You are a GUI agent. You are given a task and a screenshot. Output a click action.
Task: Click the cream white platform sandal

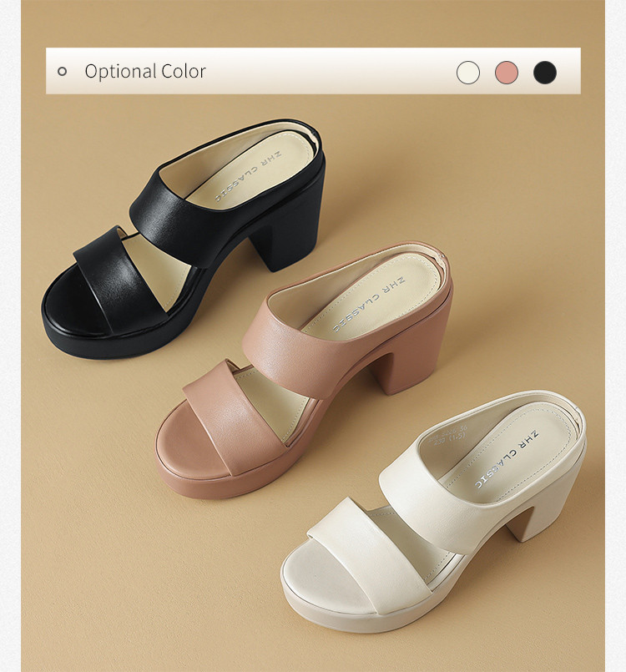434,513
